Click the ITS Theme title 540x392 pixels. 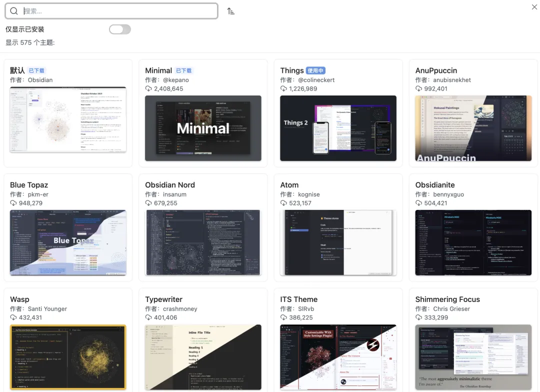coord(298,299)
